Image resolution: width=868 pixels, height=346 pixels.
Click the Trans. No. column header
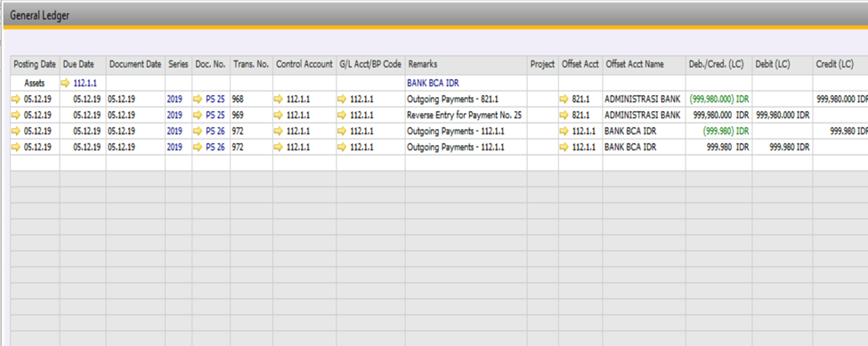click(x=251, y=65)
